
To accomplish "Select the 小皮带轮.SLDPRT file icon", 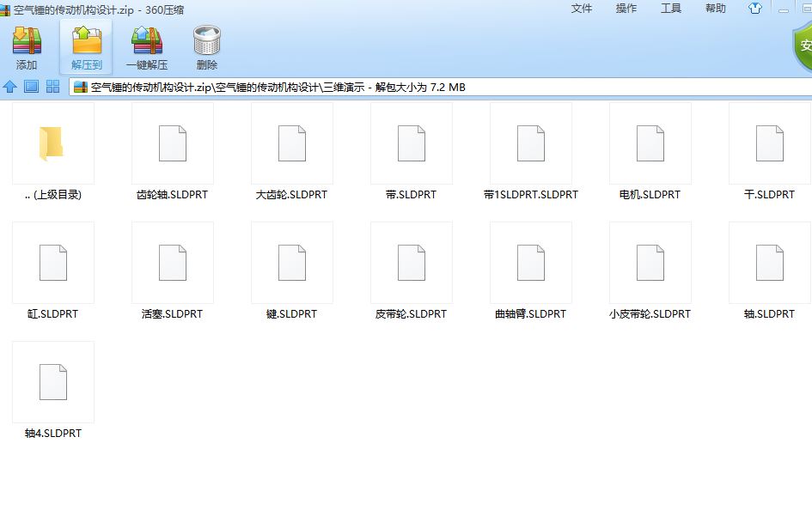I will pyautogui.click(x=650, y=263).
